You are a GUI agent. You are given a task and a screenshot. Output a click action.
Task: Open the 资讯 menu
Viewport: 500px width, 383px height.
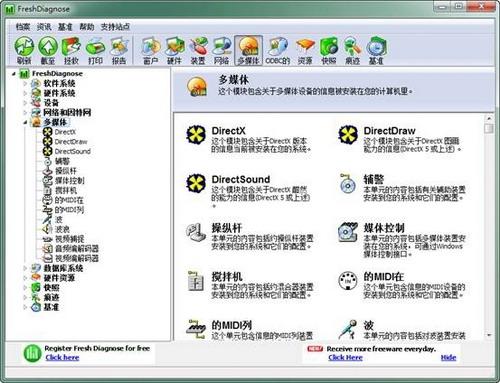pos(44,27)
